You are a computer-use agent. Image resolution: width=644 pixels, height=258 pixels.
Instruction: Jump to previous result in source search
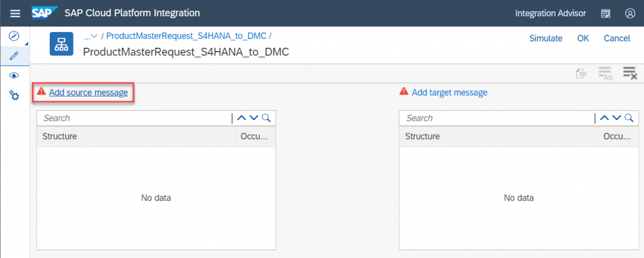pos(241,118)
